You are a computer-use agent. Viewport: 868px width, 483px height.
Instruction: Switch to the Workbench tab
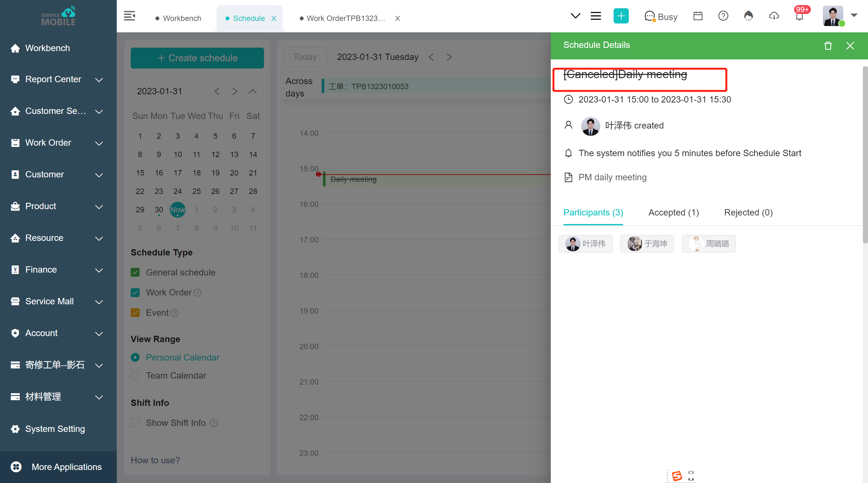tap(182, 18)
